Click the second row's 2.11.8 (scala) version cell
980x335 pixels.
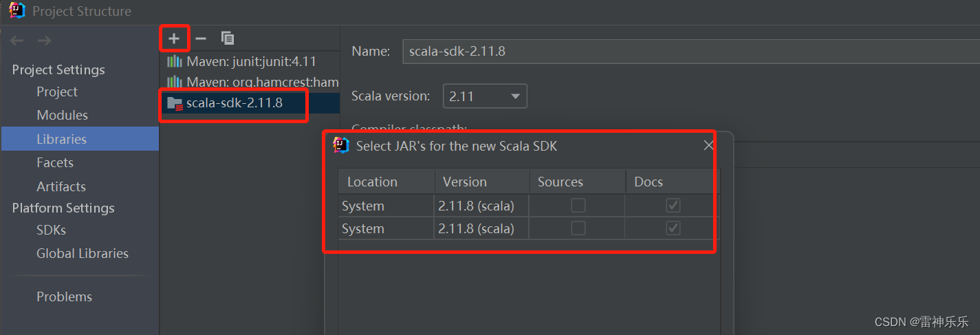point(481,228)
